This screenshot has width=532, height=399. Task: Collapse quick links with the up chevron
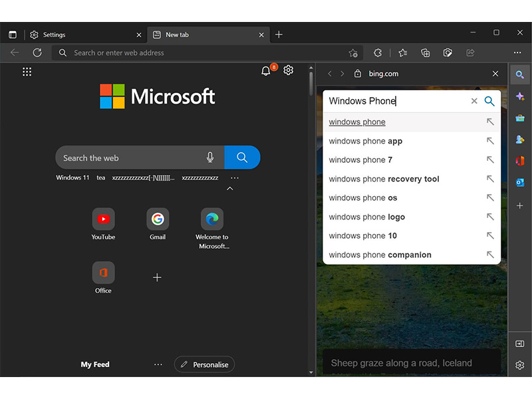229,189
